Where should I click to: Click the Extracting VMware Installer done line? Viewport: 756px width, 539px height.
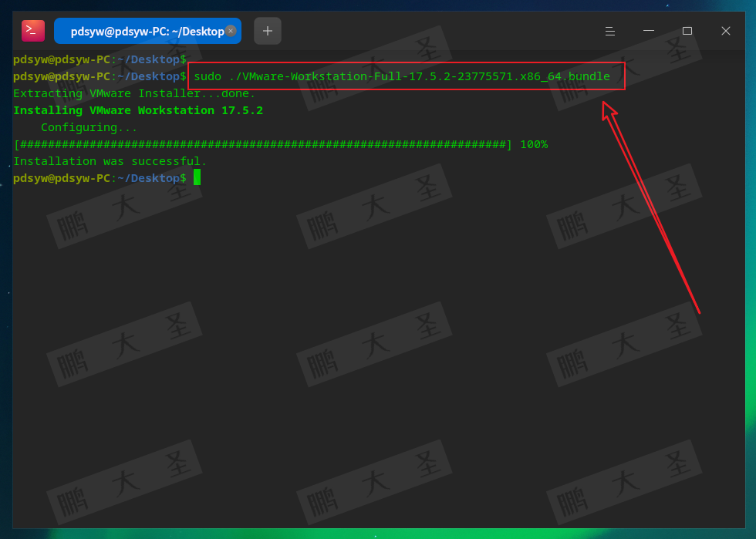133,93
